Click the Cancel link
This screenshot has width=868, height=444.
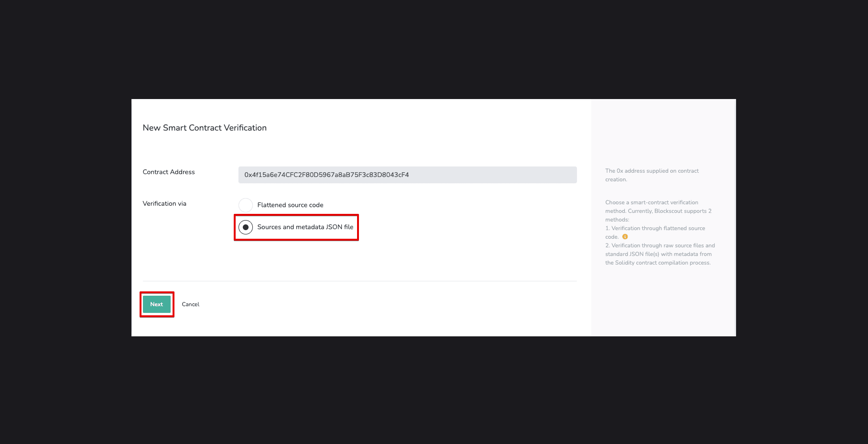coord(190,304)
